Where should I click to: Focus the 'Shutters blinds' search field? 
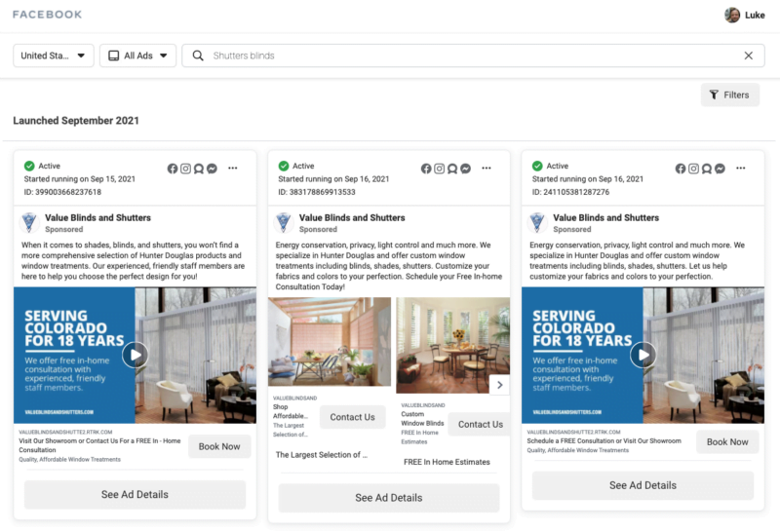coord(473,56)
